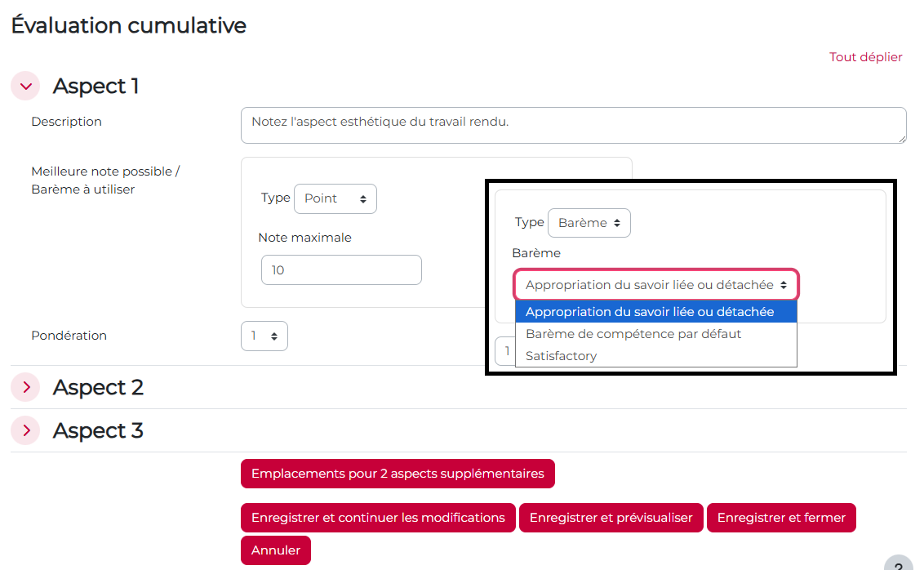Focus the 'Note maximale' input field

[341, 270]
